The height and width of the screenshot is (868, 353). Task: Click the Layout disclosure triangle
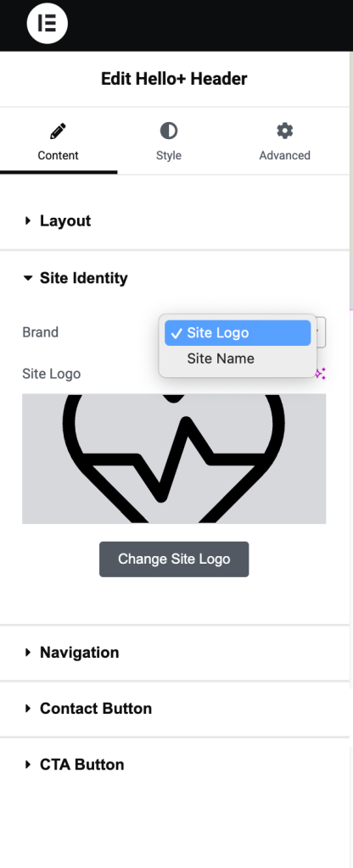(28, 221)
